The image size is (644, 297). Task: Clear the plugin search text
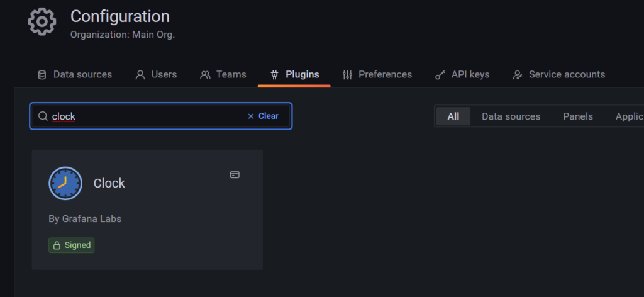[x=263, y=116]
